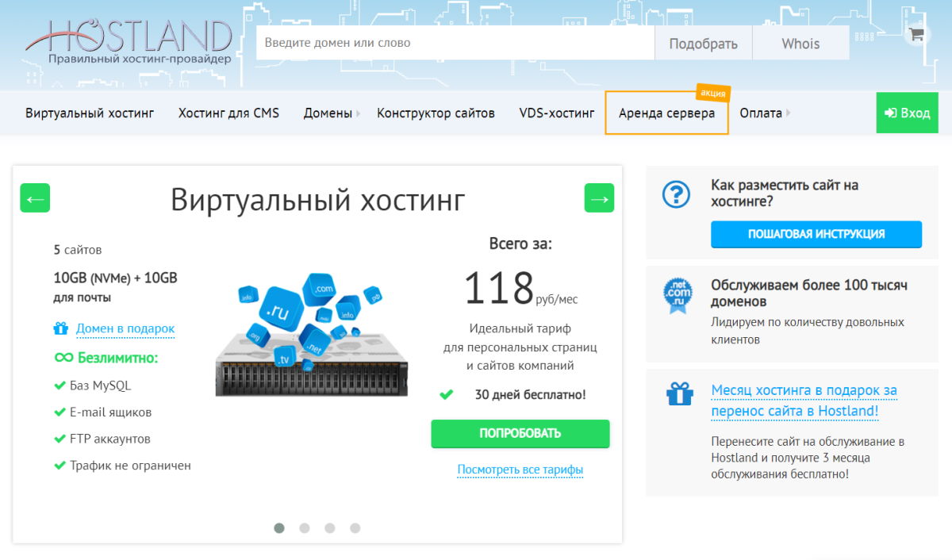Click the domains award badge icon
Viewport: 952px width, 560px height.
(676, 294)
